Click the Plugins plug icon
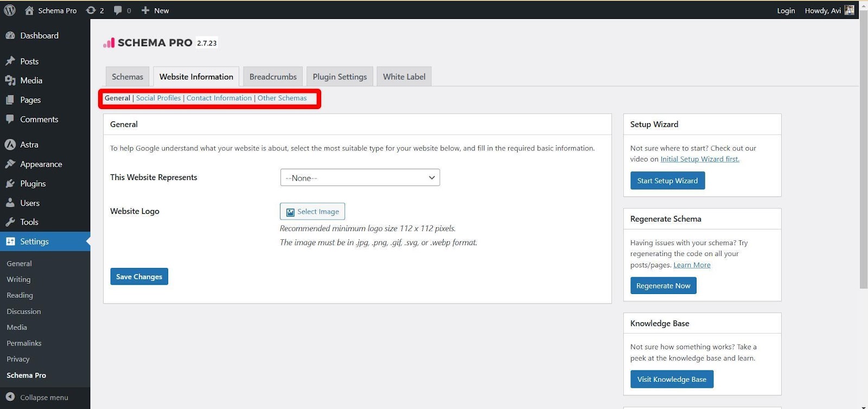Viewport: 868px width, 409px height. (10, 184)
